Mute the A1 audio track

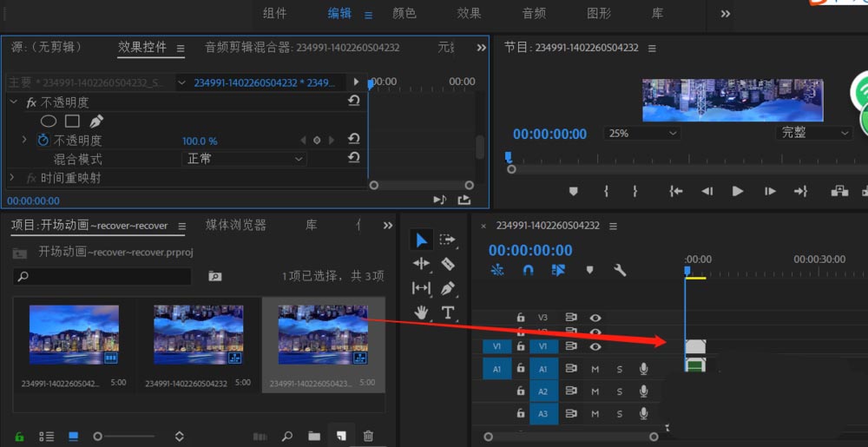(595, 369)
